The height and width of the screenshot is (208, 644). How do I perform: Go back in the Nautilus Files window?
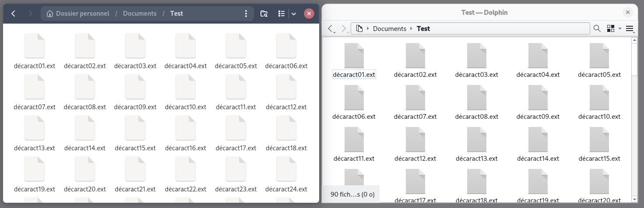[x=13, y=14]
